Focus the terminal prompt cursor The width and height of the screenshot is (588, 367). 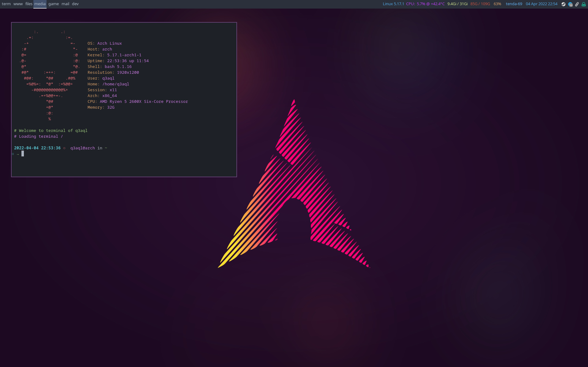point(23,154)
